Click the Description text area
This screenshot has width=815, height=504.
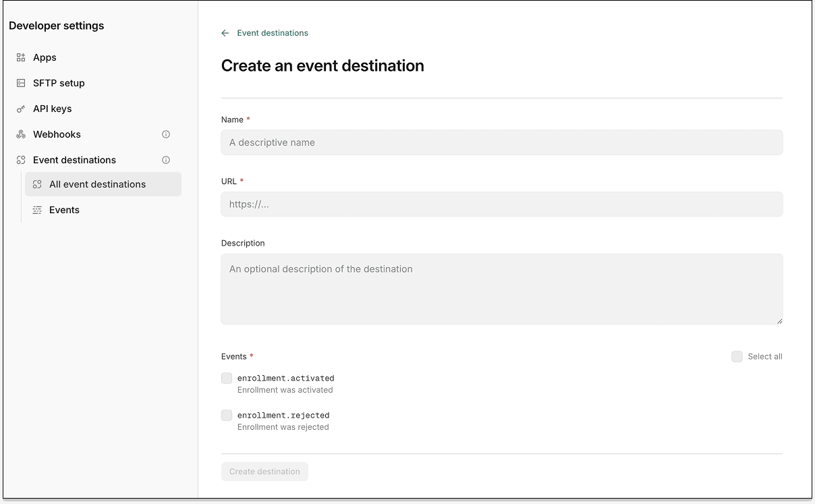pyautogui.click(x=502, y=289)
